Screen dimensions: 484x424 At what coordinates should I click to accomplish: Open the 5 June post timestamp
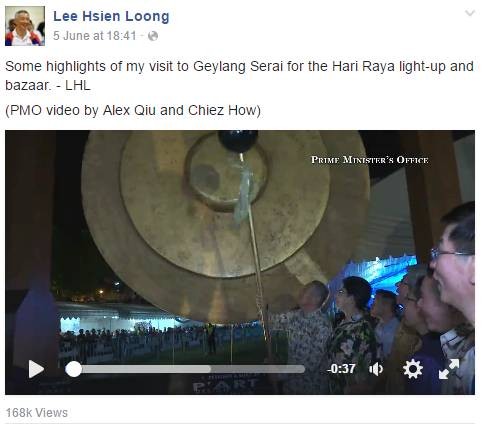tap(95, 36)
